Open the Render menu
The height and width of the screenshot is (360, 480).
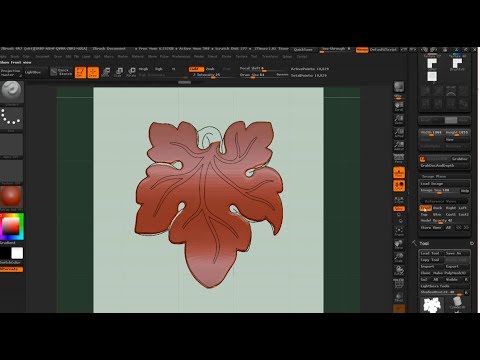click(199, 57)
